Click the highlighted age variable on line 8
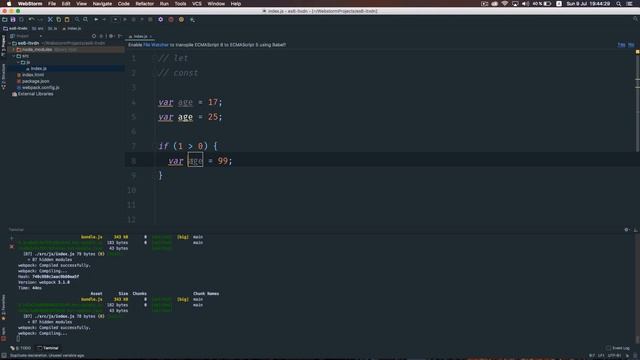The height and width of the screenshot is (360, 640). (x=195, y=161)
